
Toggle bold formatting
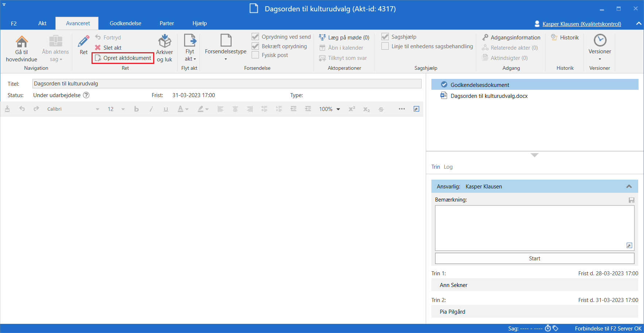coord(136,109)
